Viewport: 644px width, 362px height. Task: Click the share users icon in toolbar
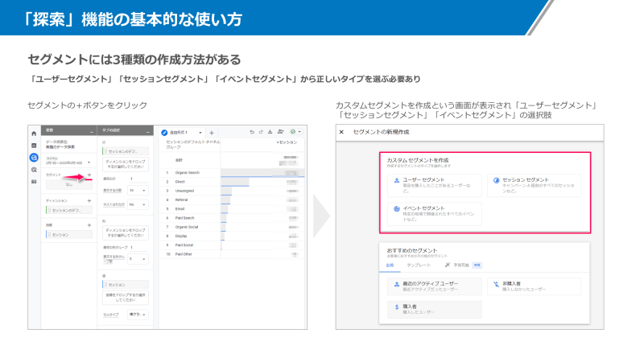(x=281, y=132)
